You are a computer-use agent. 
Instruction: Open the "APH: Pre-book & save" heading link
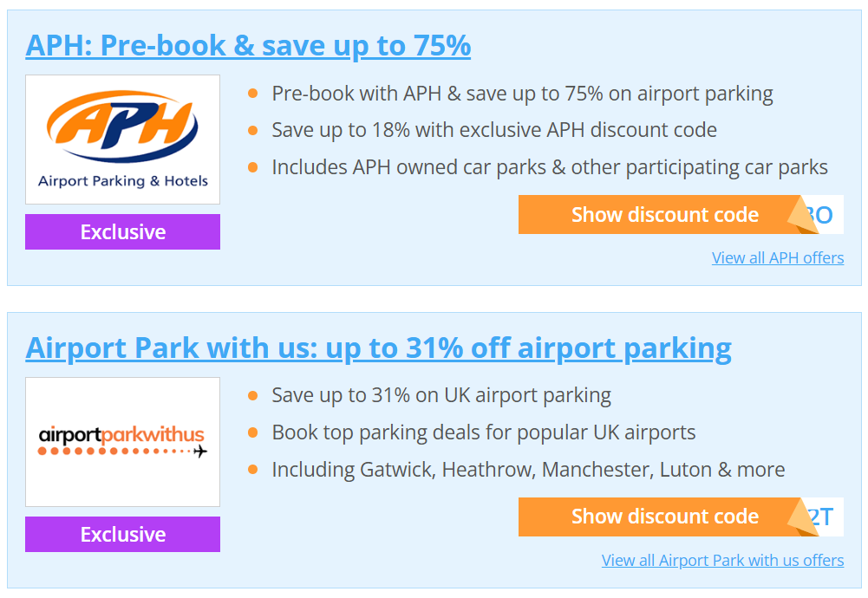[x=249, y=44]
